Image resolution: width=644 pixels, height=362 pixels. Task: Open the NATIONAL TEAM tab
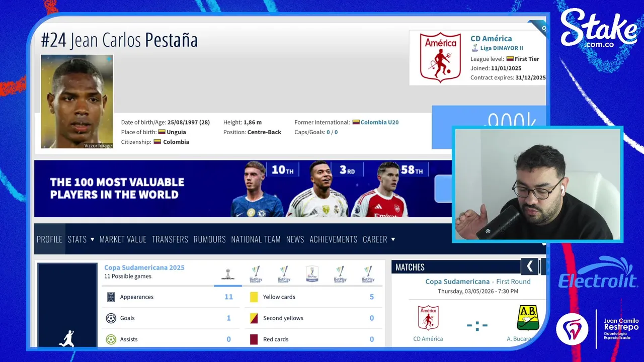256,239
